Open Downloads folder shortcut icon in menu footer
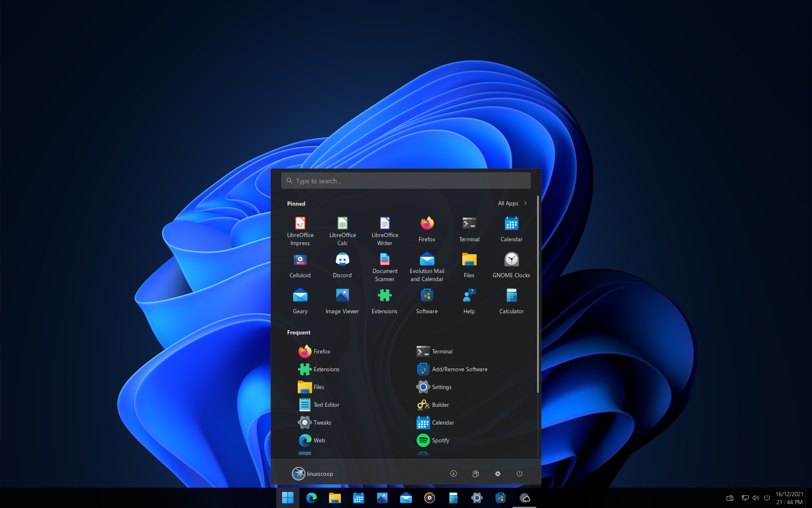The image size is (812, 508). [453, 474]
